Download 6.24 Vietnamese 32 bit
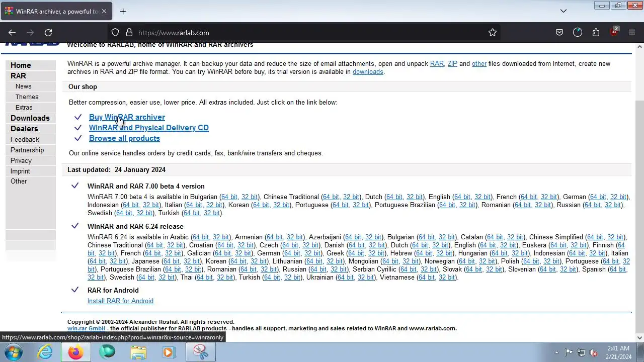 447,278
